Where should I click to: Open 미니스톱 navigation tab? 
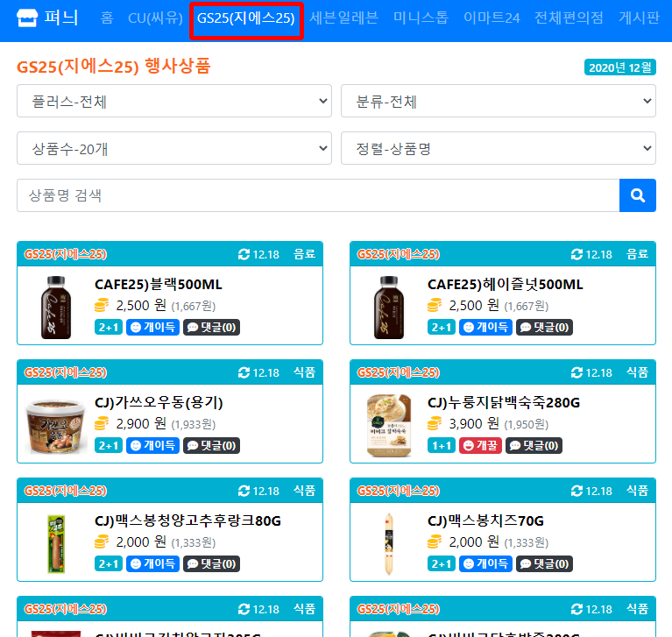421,18
